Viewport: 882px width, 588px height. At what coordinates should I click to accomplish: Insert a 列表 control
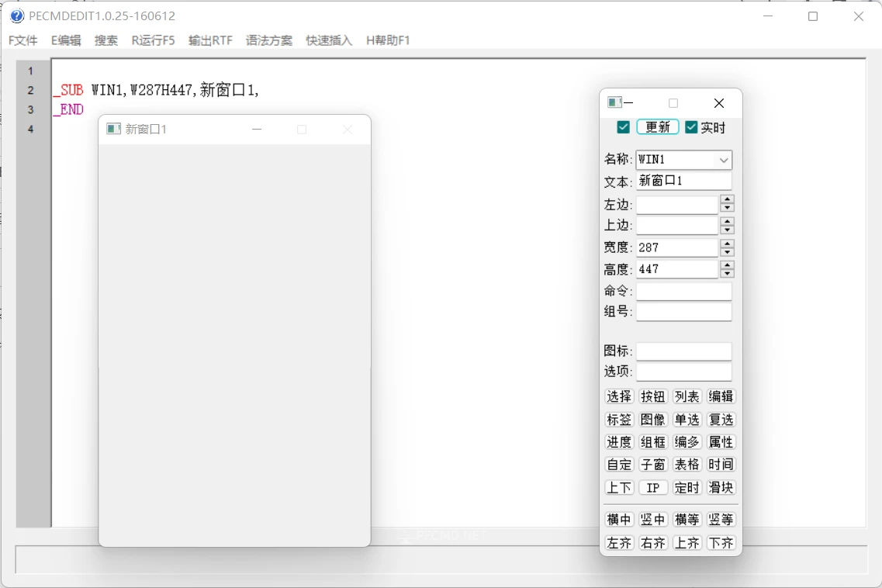(687, 396)
